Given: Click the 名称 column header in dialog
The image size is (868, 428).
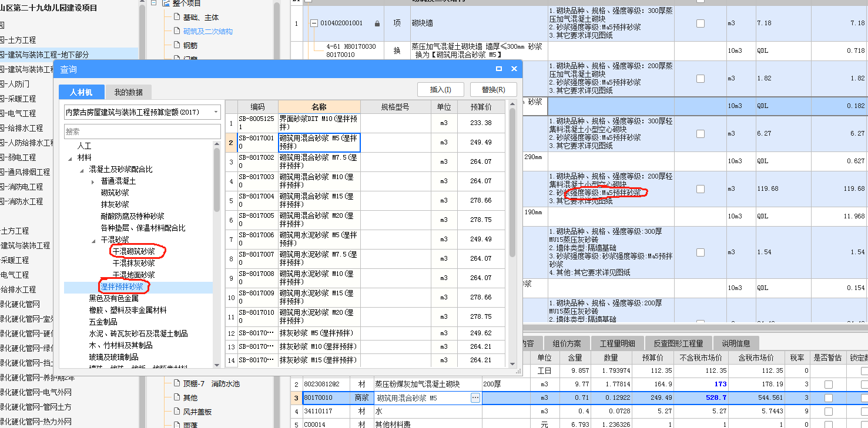Looking at the screenshot, I should pos(319,107).
